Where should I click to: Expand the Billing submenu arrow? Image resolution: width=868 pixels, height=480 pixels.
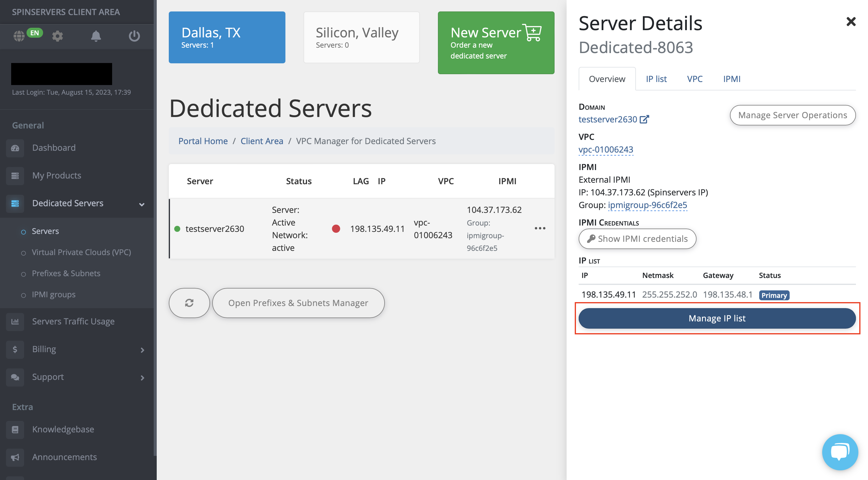coord(142,350)
